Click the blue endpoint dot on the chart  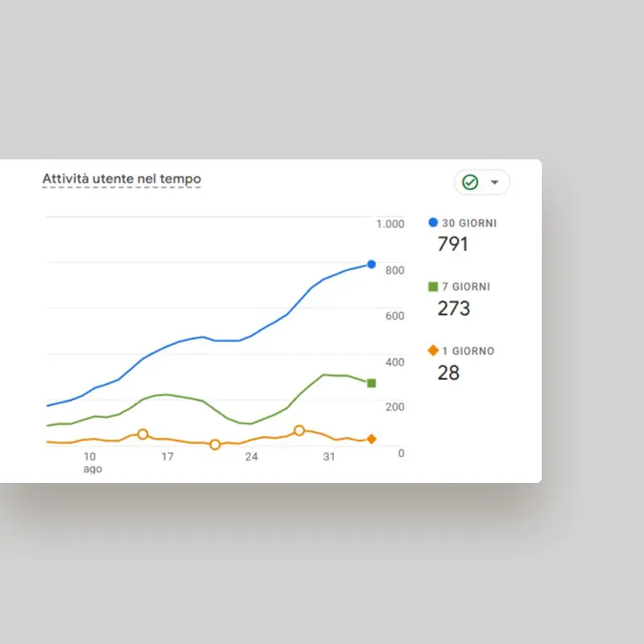371,265
